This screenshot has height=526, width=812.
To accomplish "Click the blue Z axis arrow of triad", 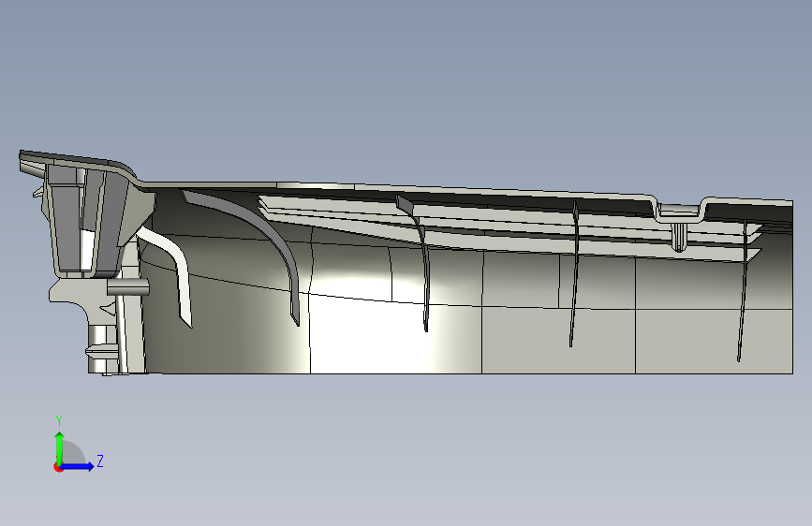I will pyautogui.click(x=78, y=466).
